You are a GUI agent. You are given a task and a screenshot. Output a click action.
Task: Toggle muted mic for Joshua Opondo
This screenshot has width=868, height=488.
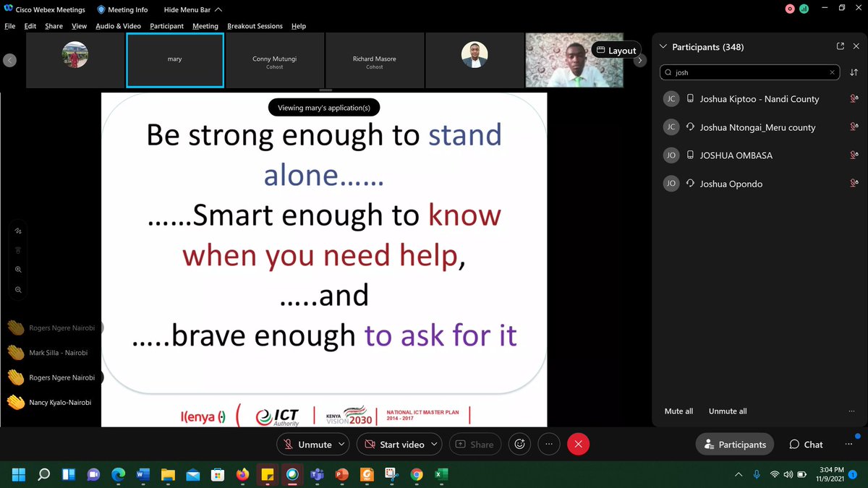pyautogui.click(x=854, y=184)
